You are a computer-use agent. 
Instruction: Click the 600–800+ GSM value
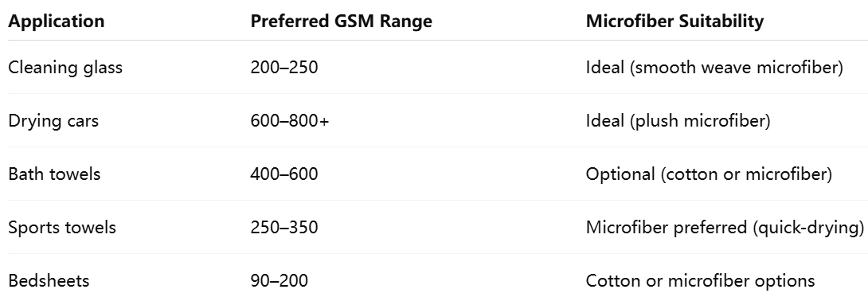pyautogui.click(x=290, y=120)
